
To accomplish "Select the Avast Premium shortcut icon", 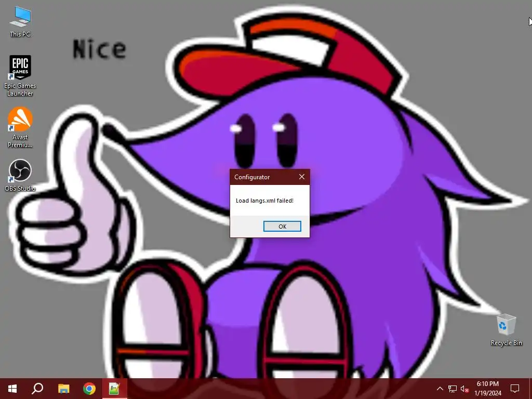I will coord(20,128).
